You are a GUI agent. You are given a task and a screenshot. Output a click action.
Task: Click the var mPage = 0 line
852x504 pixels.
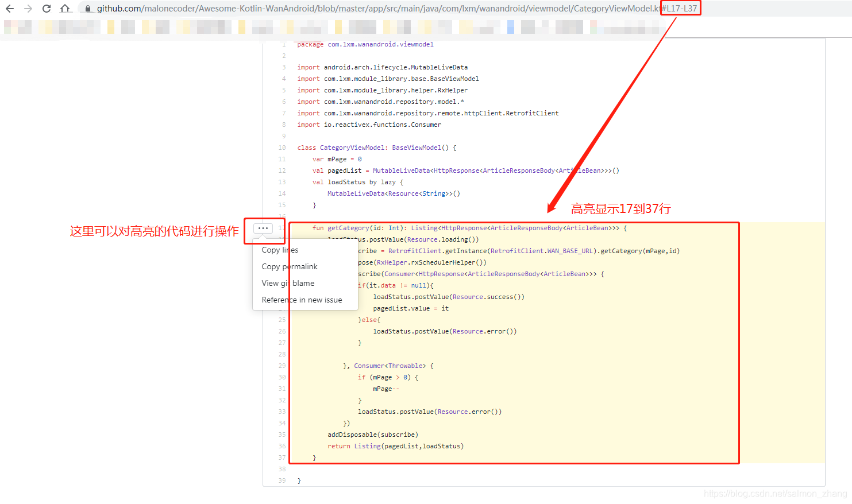coord(337,159)
